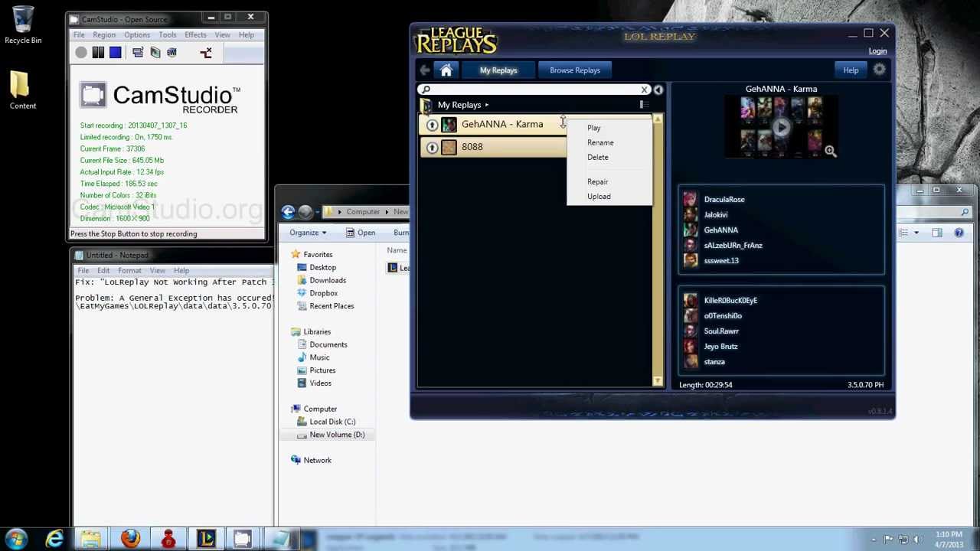This screenshot has height=551, width=980.
Task: Open Explorer view options dropdown arrow
Action: coord(916,233)
